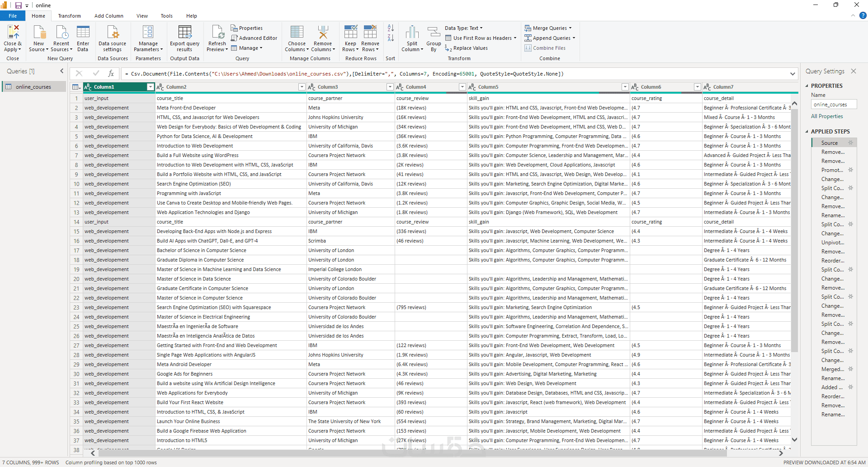Collapse the Queries pane
Viewport: 868px width, 467px height.
[x=62, y=71]
